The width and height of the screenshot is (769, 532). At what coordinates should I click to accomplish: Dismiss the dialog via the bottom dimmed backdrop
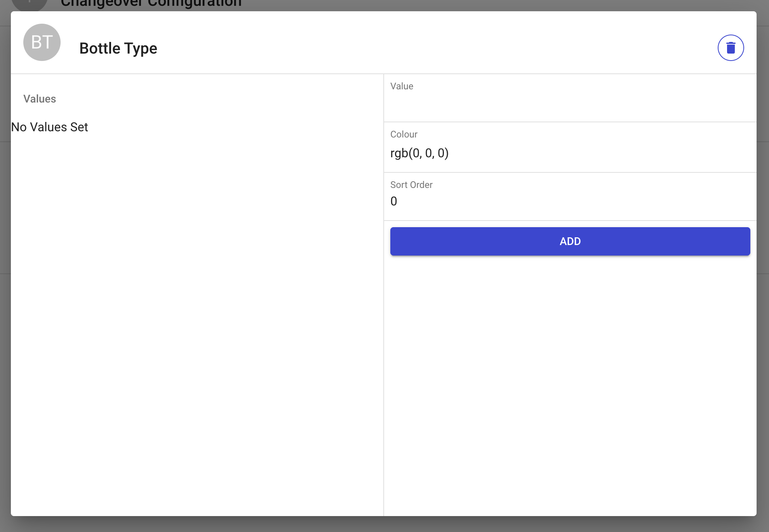tap(384, 524)
